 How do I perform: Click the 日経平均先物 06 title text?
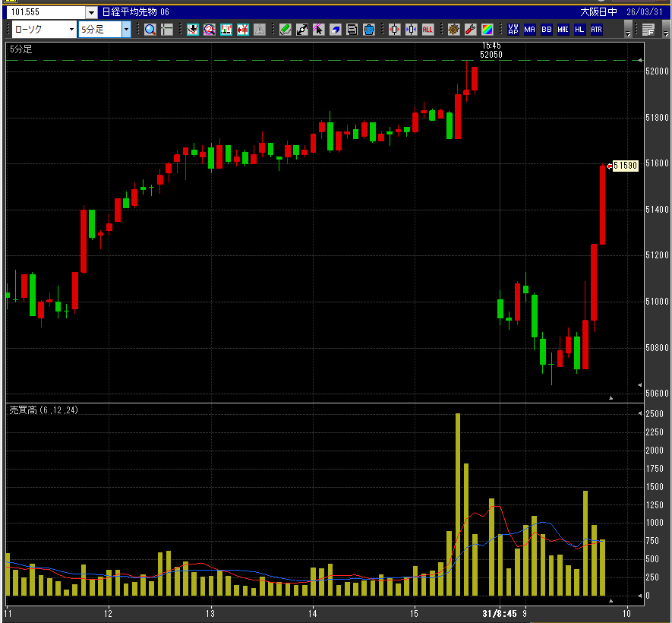(135, 12)
